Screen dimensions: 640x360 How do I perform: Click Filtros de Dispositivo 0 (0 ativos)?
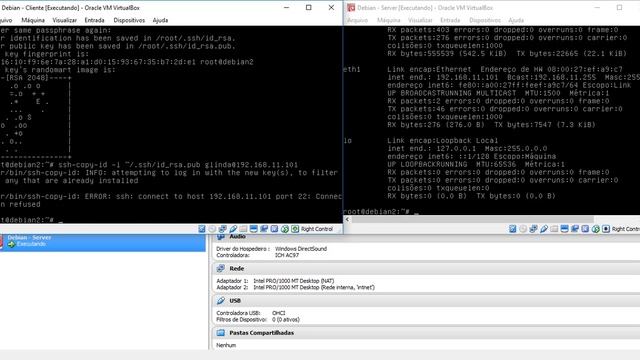click(x=258, y=320)
